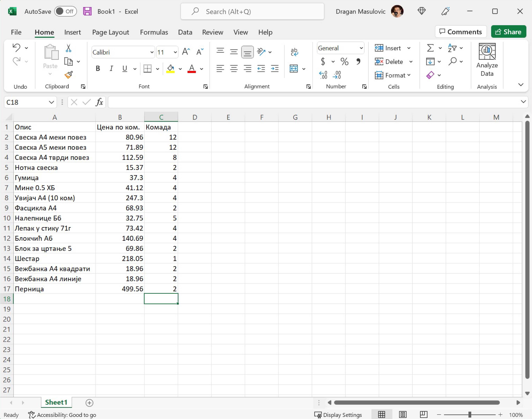Open the Name Box dropdown arrow
Screen dimensions: 532x419
[51, 102]
